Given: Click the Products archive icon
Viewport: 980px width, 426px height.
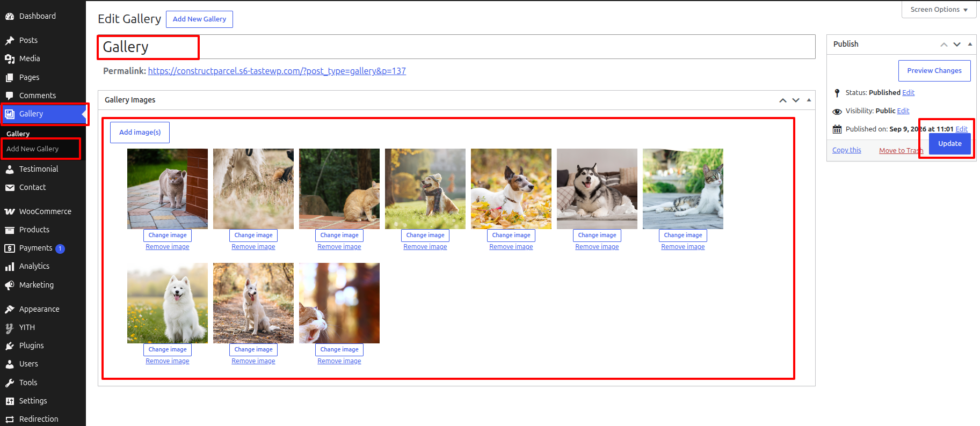Looking at the screenshot, I should click(10, 230).
